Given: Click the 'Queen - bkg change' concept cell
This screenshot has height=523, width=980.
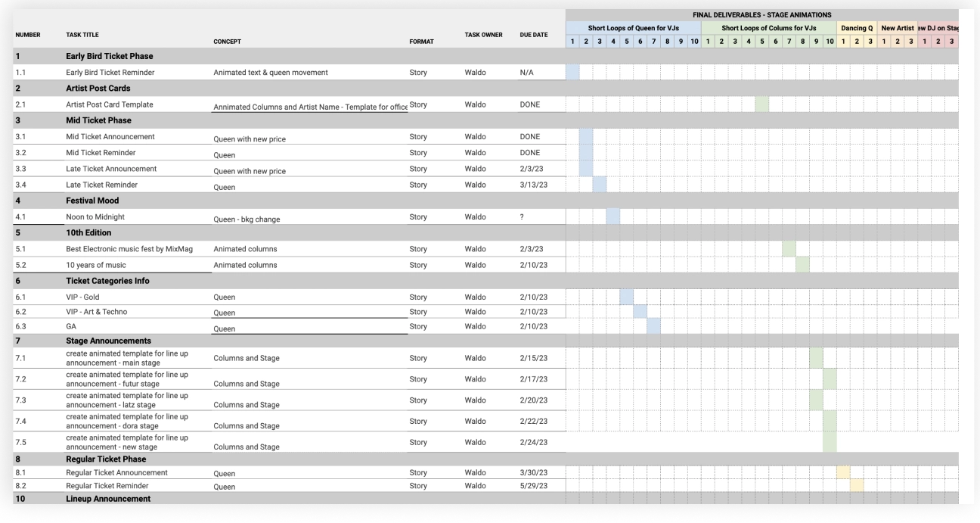Looking at the screenshot, I should pos(247,219).
